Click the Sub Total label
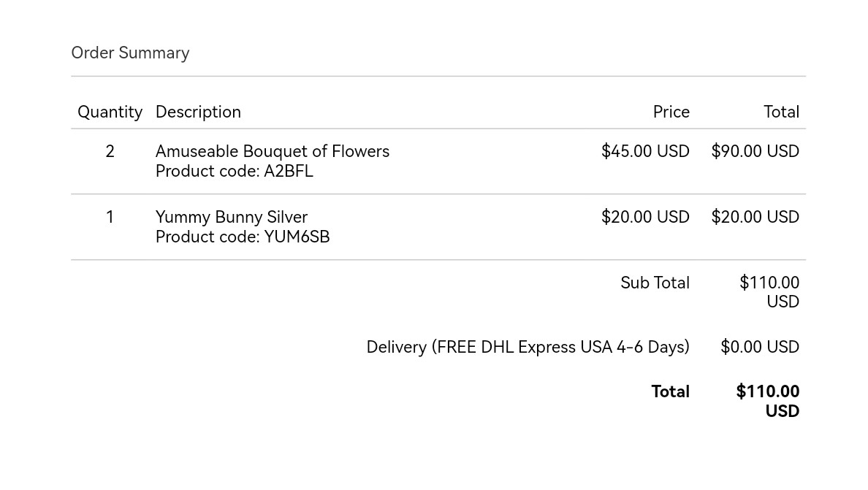Screen dimensions: 868x490 coord(655,283)
